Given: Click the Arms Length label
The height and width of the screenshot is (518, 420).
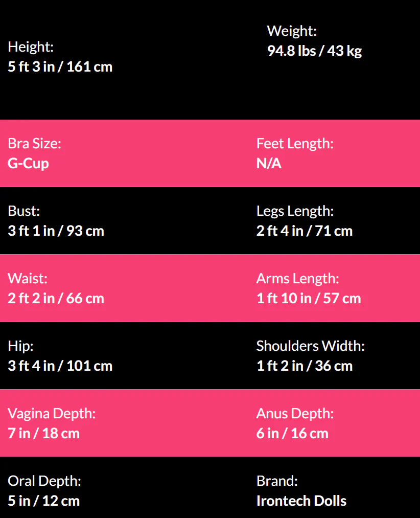Looking at the screenshot, I should pos(297,279).
